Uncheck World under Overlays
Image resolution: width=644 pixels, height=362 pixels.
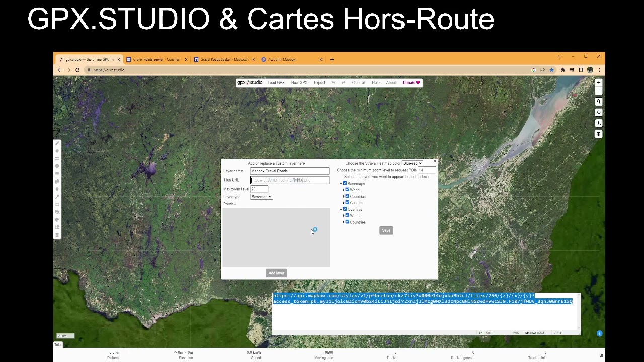[347, 215]
